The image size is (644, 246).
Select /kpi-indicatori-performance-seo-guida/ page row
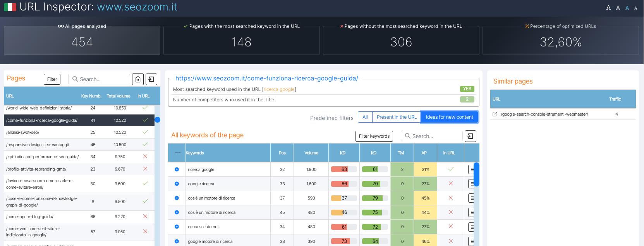(x=79, y=157)
